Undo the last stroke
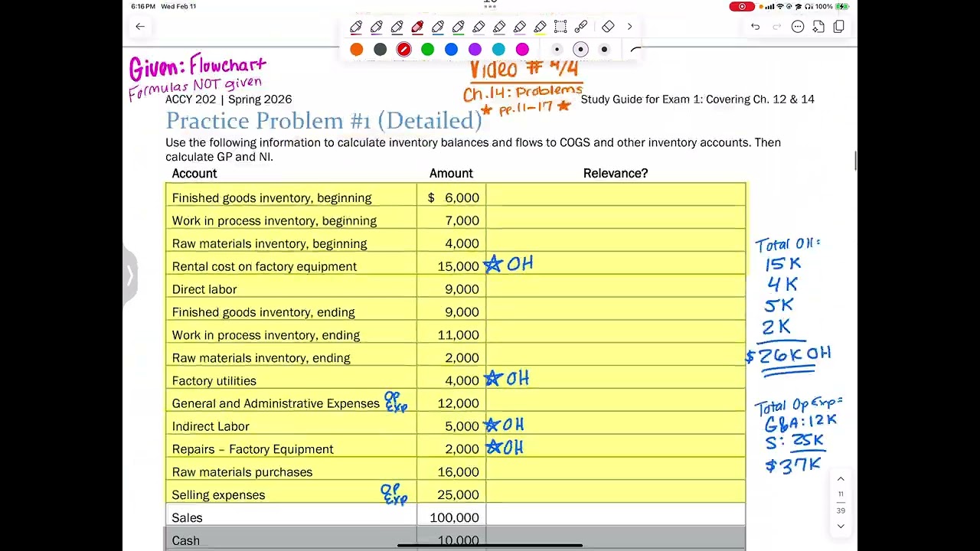980x551 pixels. click(x=755, y=27)
